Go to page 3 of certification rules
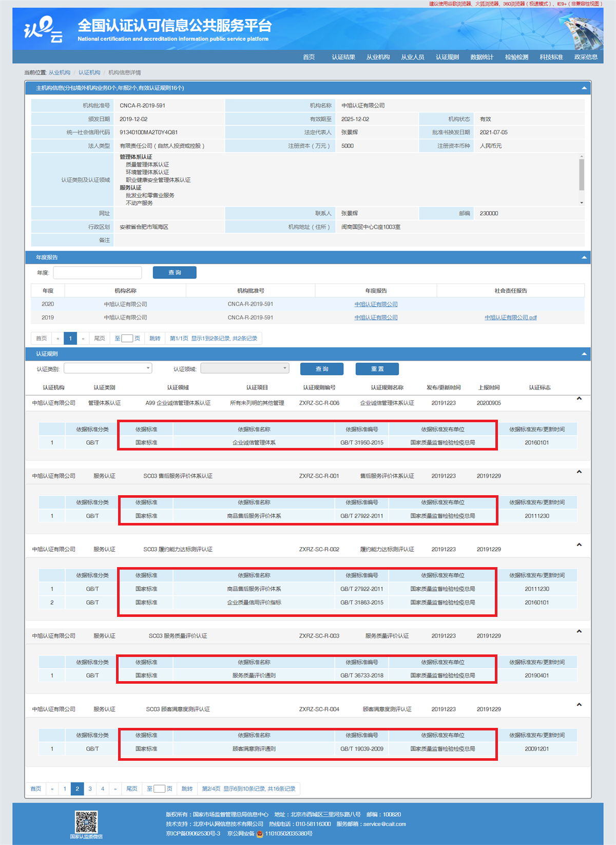Screen dimensions: 616x845 [90, 788]
